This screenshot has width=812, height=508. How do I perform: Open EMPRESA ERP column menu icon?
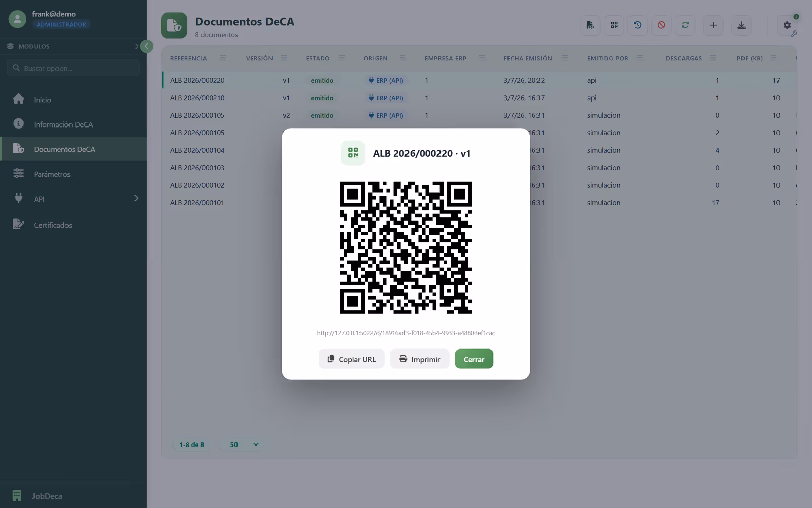pyautogui.click(x=482, y=58)
